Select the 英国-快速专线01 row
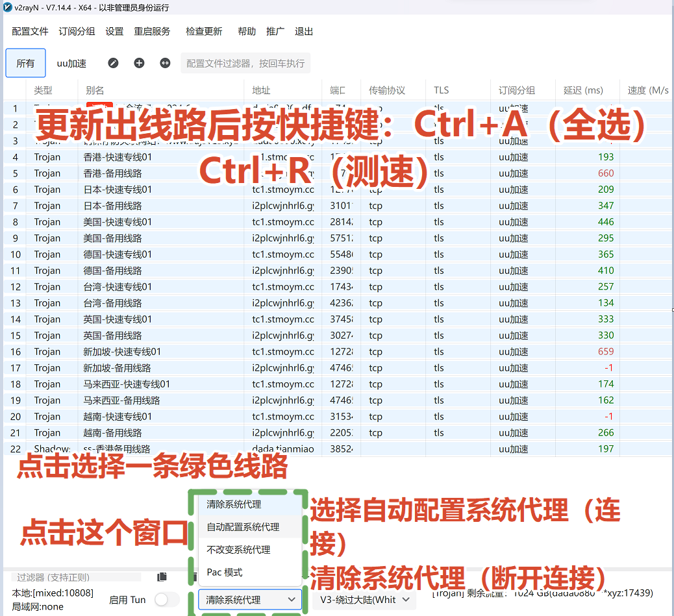The image size is (674, 616). coord(337,319)
